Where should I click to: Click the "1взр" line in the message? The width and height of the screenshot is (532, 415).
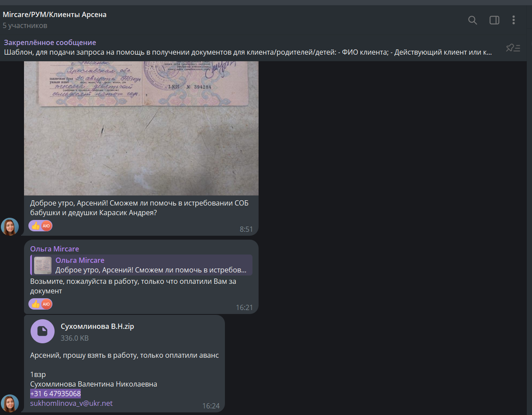(38, 374)
